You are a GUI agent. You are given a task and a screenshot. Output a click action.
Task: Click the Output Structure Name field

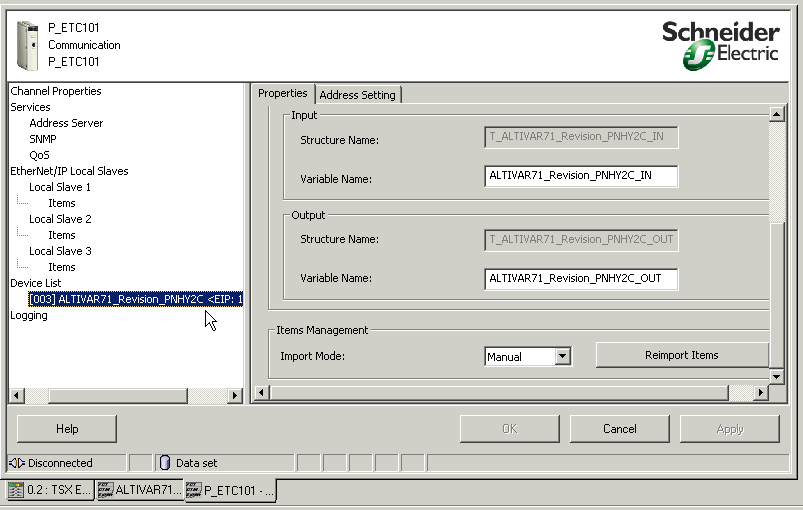[581, 240]
